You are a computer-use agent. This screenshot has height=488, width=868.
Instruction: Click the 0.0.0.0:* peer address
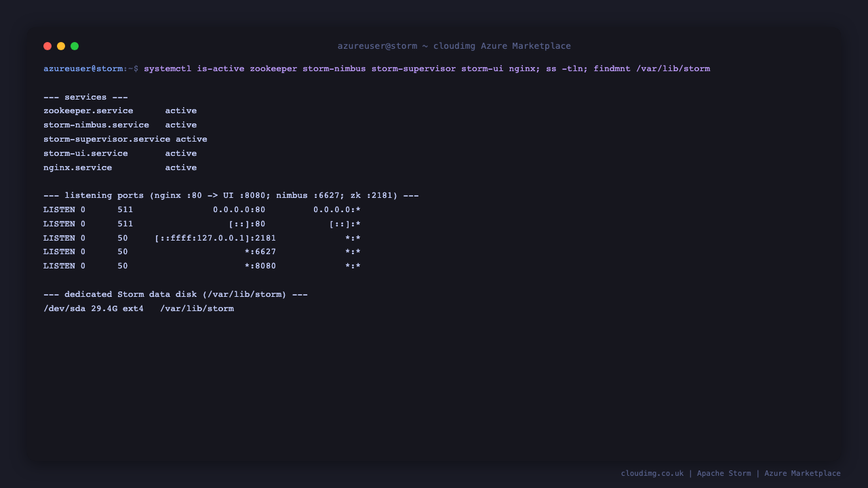(337, 209)
